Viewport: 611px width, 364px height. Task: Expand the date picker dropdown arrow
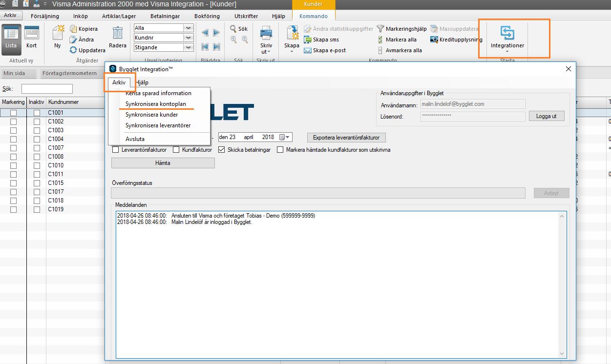tap(288, 138)
